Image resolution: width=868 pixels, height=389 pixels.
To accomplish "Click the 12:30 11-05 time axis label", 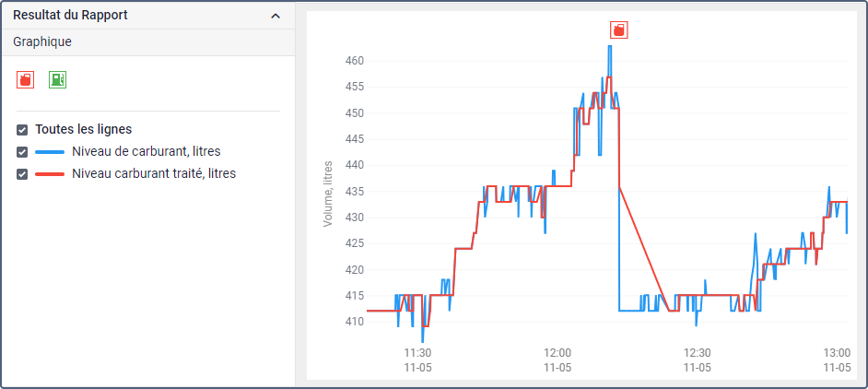I will pyautogui.click(x=697, y=360).
